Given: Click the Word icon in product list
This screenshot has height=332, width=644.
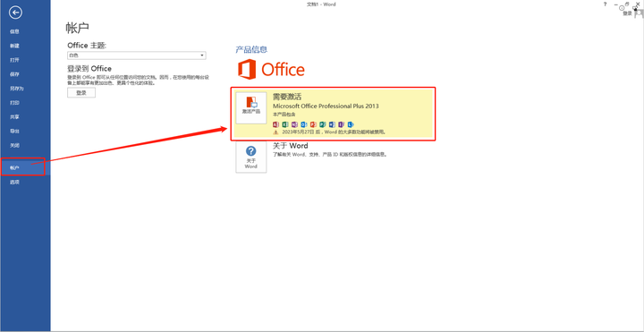Looking at the screenshot, I should [332, 124].
